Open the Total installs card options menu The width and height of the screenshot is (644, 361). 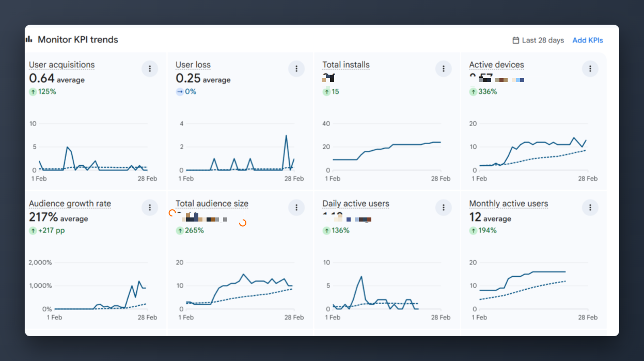click(443, 69)
